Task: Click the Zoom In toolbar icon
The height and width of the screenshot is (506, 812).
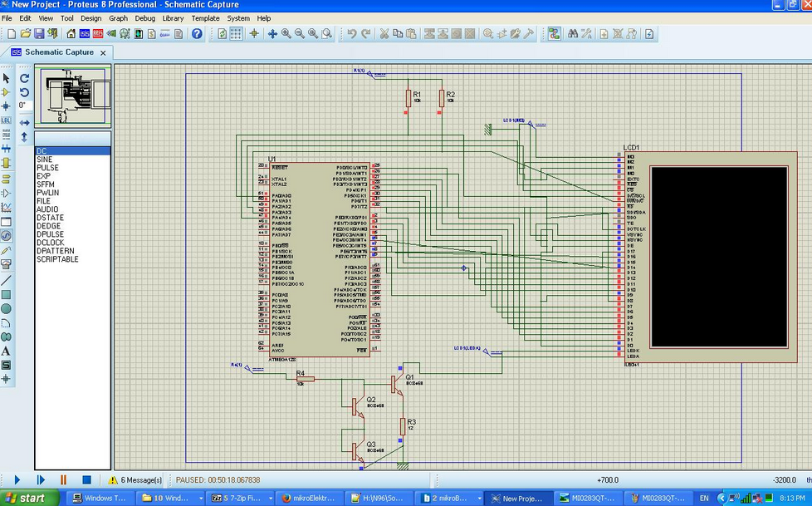Action: click(x=286, y=33)
